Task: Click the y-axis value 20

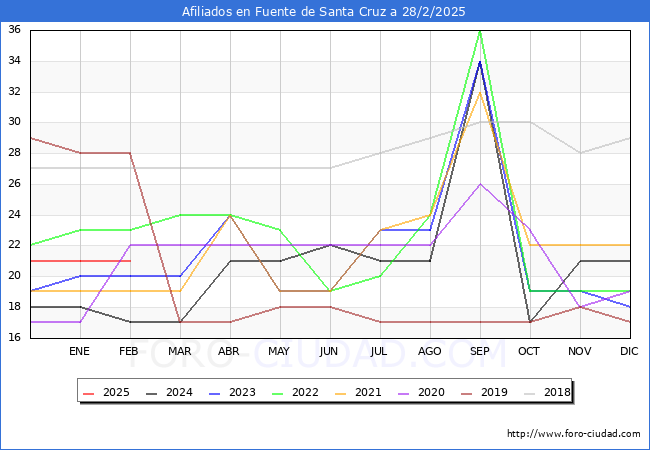Action: (15, 276)
